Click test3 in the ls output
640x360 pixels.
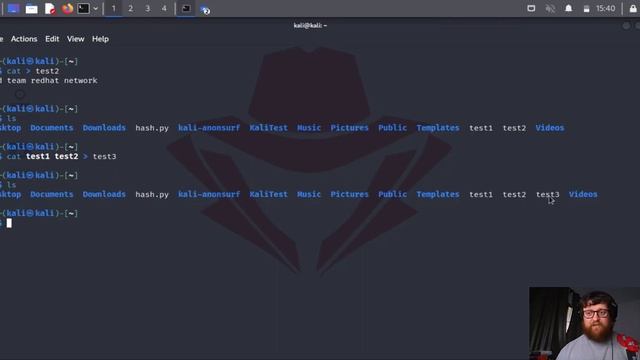(547, 194)
